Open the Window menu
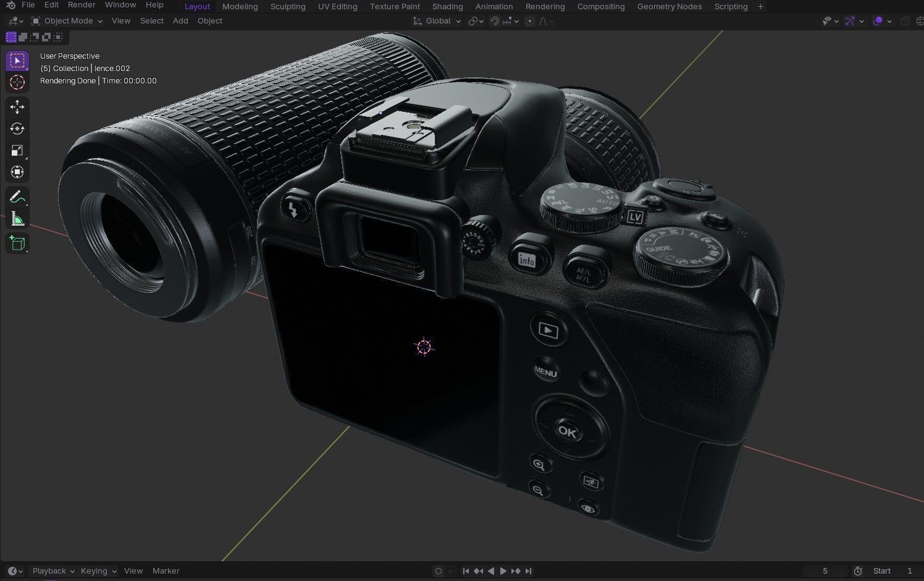This screenshot has height=581, width=924. pyautogui.click(x=120, y=6)
